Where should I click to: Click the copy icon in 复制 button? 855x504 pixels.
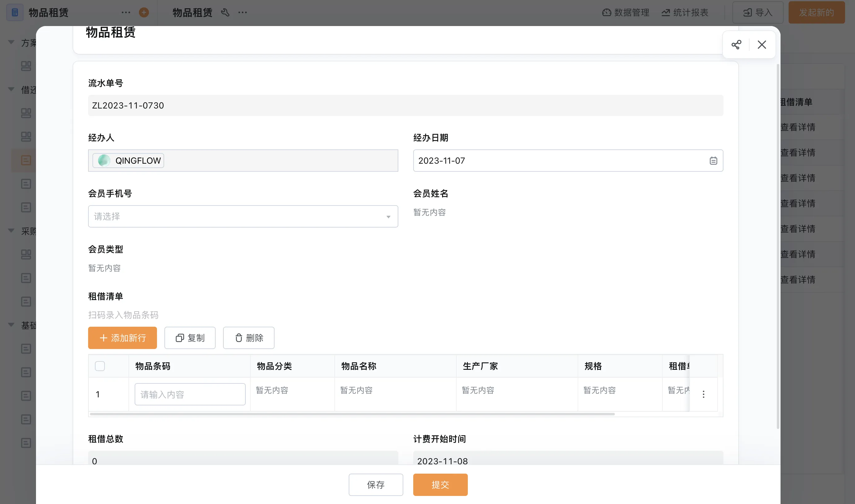(x=179, y=338)
